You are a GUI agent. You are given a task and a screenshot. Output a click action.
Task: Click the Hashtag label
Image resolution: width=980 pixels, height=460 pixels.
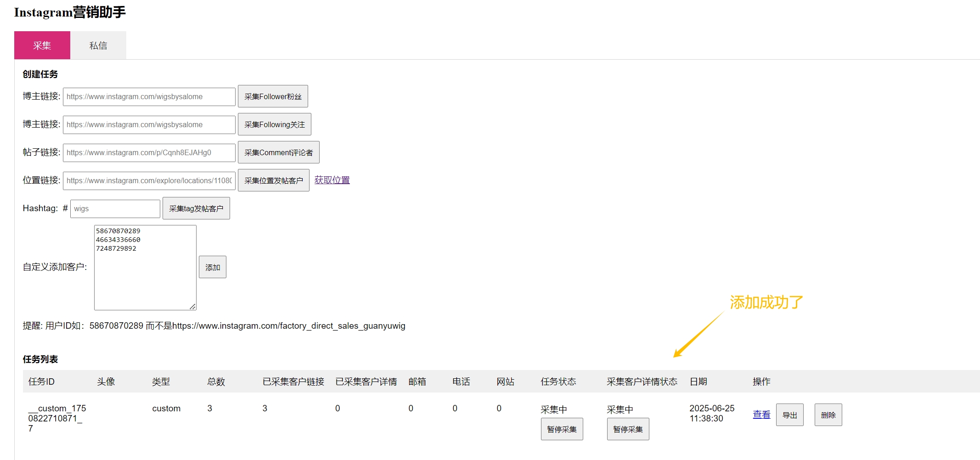tap(40, 208)
